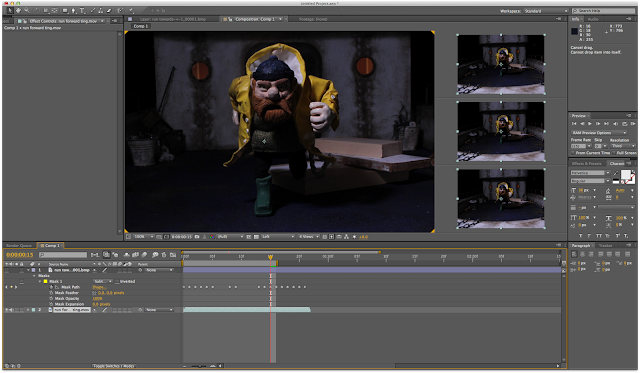Image resolution: width=640 pixels, height=373 pixels.
Task: Open the preview Resolution dropdown
Action: pos(623,146)
